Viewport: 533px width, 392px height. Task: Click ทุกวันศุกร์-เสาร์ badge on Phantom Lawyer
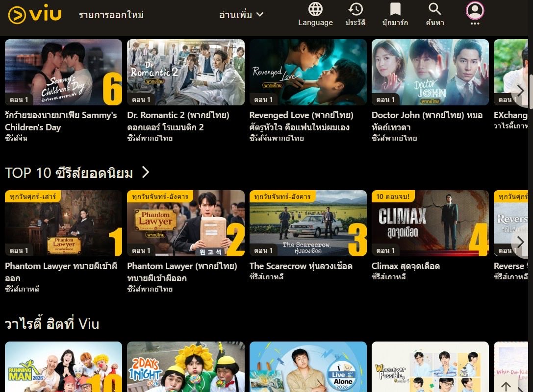click(x=33, y=196)
